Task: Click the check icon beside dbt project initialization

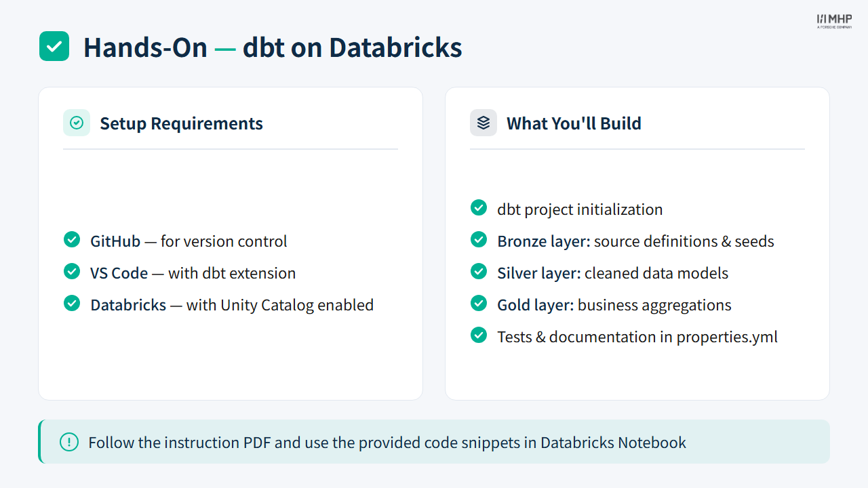Action: [479, 208]
